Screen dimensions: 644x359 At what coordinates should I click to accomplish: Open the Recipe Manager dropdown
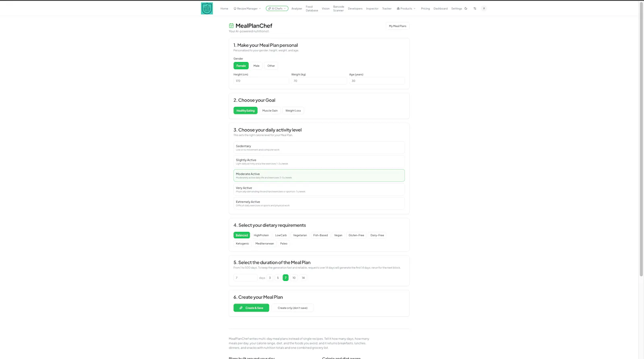247,8
